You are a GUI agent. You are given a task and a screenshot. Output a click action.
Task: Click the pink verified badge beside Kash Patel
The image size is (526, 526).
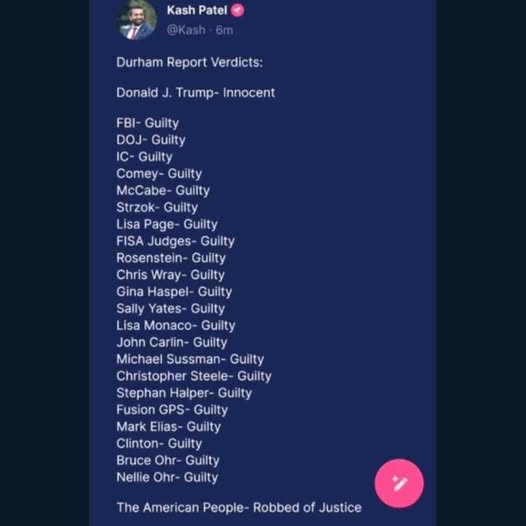(x=238, y=10)
